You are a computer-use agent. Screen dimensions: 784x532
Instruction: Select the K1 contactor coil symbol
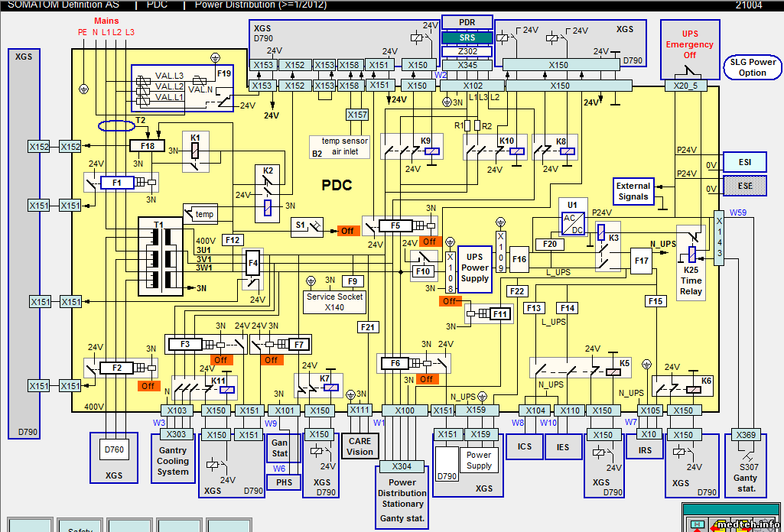(x=195, y=152)
